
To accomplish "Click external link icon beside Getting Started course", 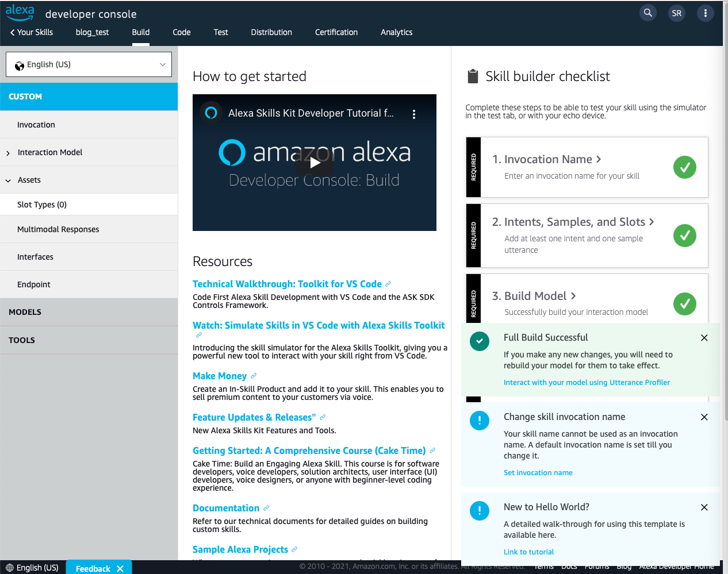I will (x=432, y=450).
